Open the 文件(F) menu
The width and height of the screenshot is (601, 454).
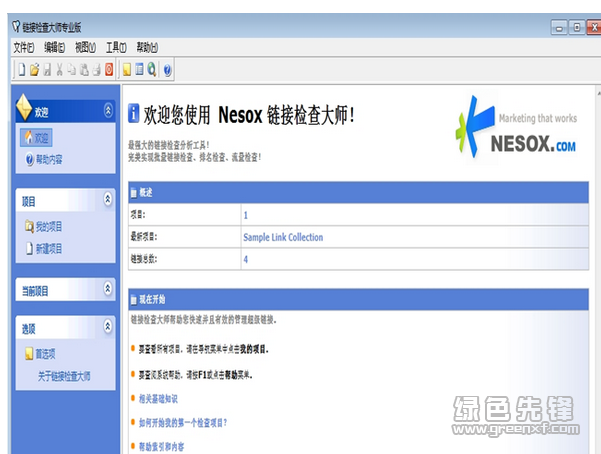click(24, 48)
